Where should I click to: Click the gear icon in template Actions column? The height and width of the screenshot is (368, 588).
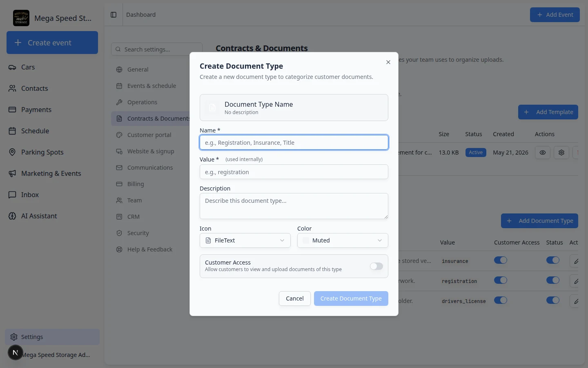coord(561,153)
